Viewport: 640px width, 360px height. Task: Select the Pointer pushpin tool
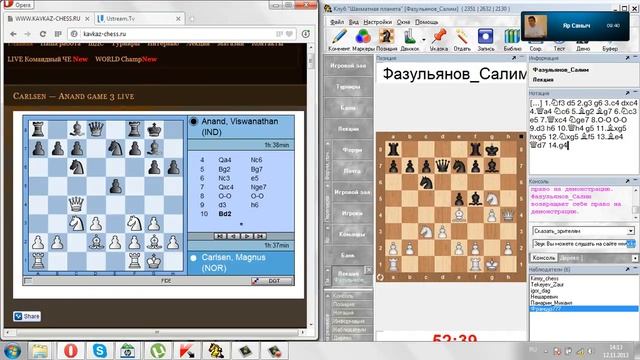pos(439,40)
